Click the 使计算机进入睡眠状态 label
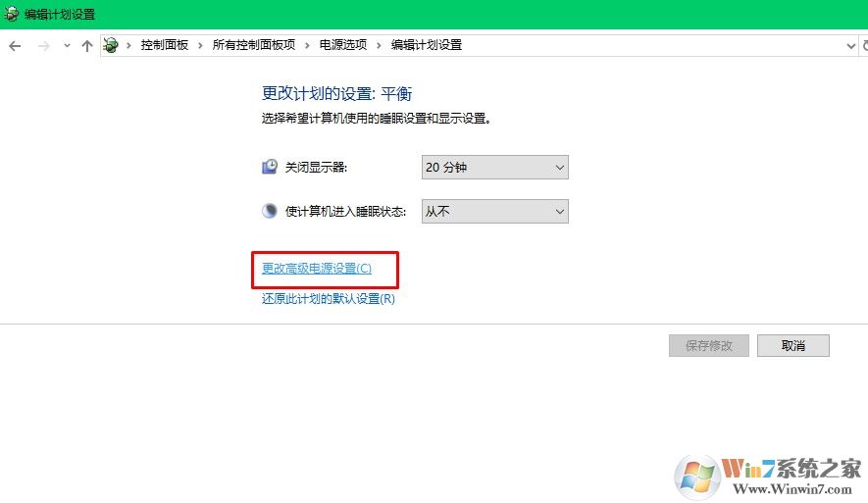Image resolution: width=868 pixels, height=503 pixels. point(345,212)
